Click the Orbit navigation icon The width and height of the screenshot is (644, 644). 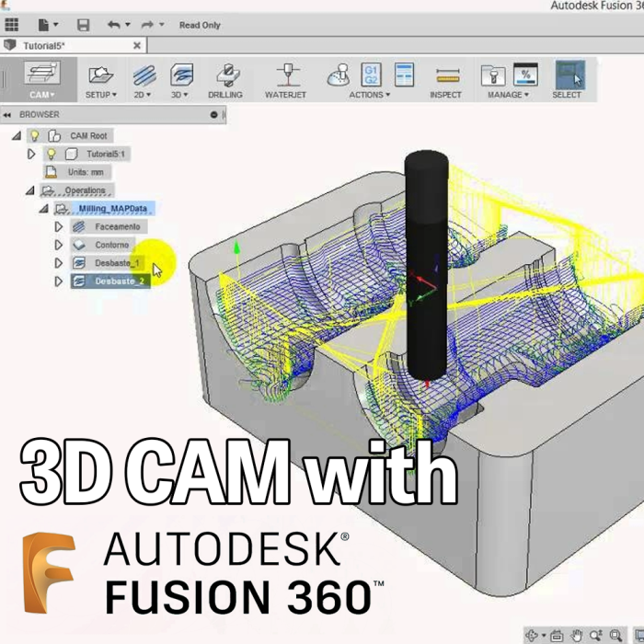click(532, 636)
